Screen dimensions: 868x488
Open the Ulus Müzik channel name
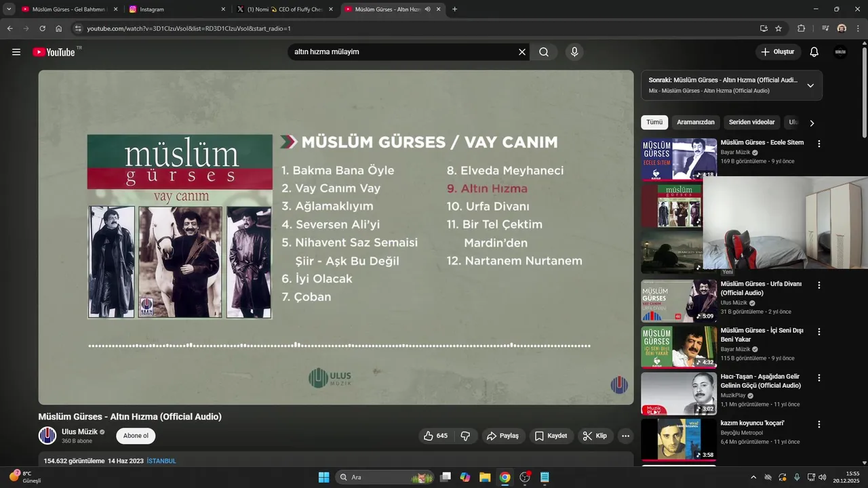[x=79, y=432]
